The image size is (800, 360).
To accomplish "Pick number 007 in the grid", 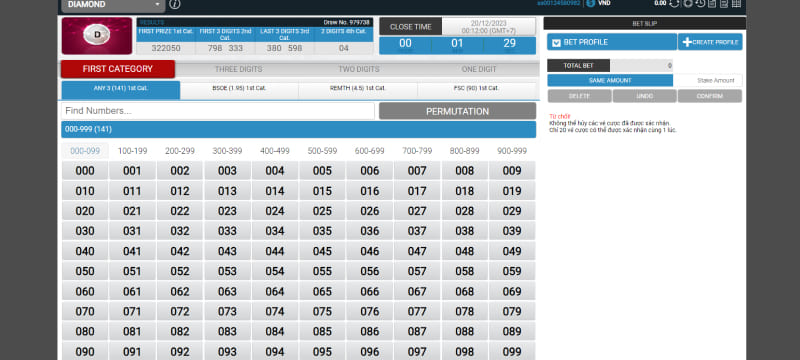I will point(417,171).
